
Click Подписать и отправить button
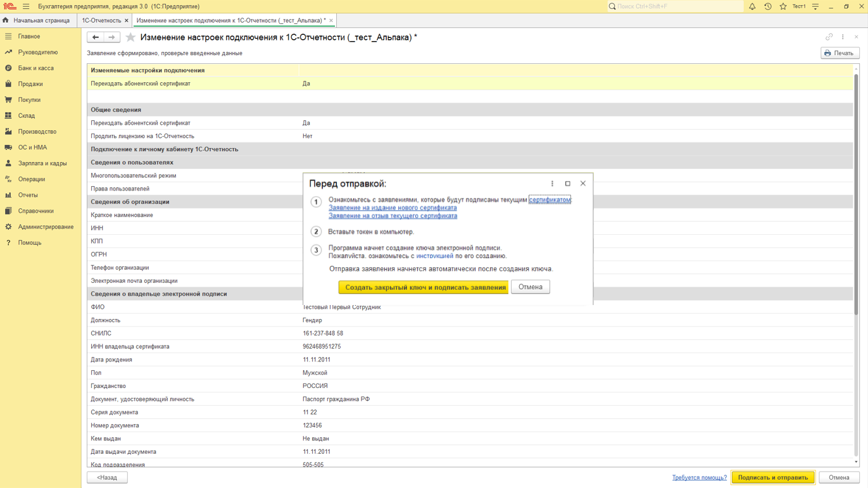(773, 477)
